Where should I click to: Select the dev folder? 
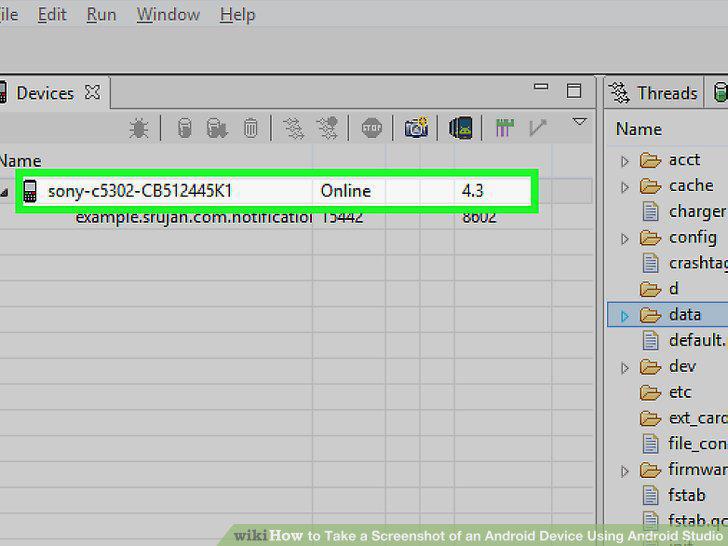[682, 367]
